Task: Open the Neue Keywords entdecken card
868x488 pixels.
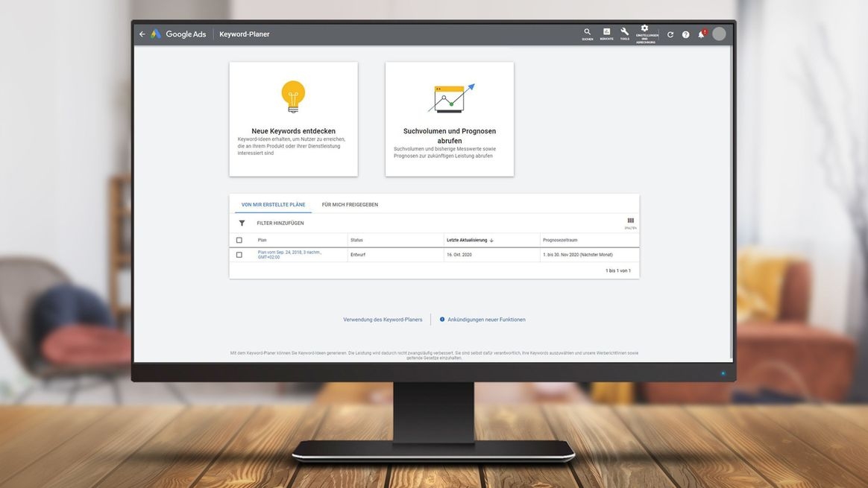Action: point(293,119)
